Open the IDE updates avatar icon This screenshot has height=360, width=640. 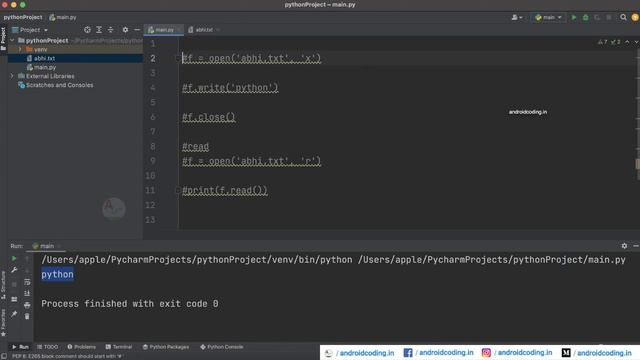(x=635, y=17)
